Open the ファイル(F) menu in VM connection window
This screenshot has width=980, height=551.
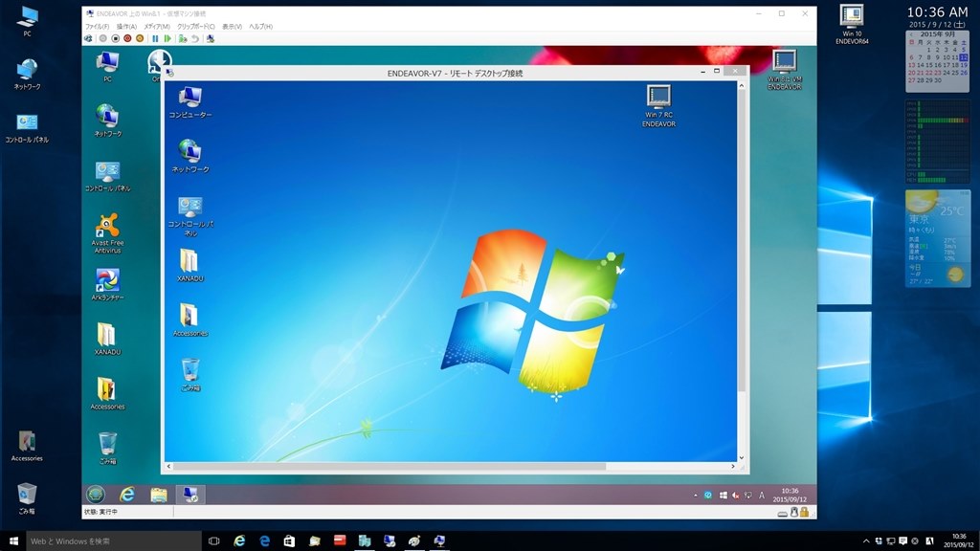97,27
